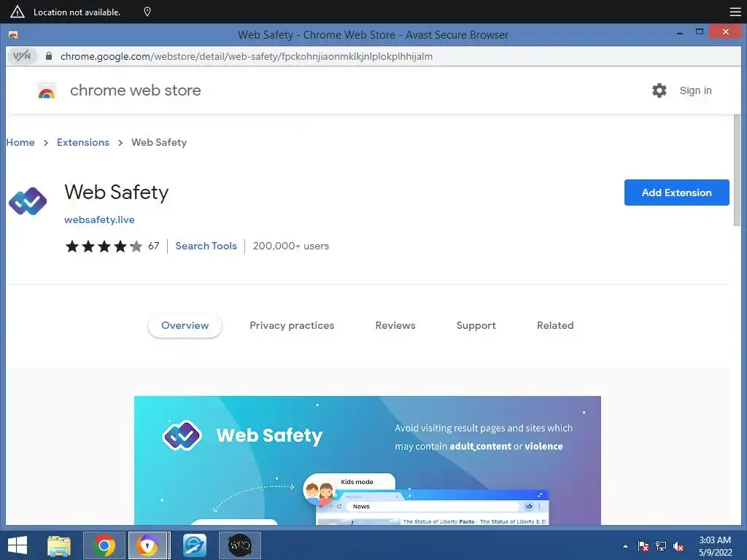The height and width of the screenshot is (560, 747).
Task: Click the Sign in link
Action: tap(695, 90)
